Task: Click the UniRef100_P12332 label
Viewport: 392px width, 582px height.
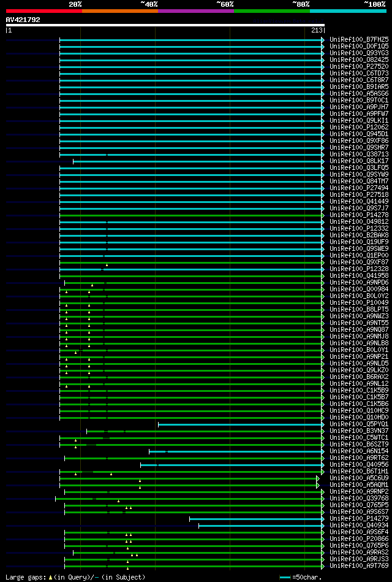Action: coord(359,228)
